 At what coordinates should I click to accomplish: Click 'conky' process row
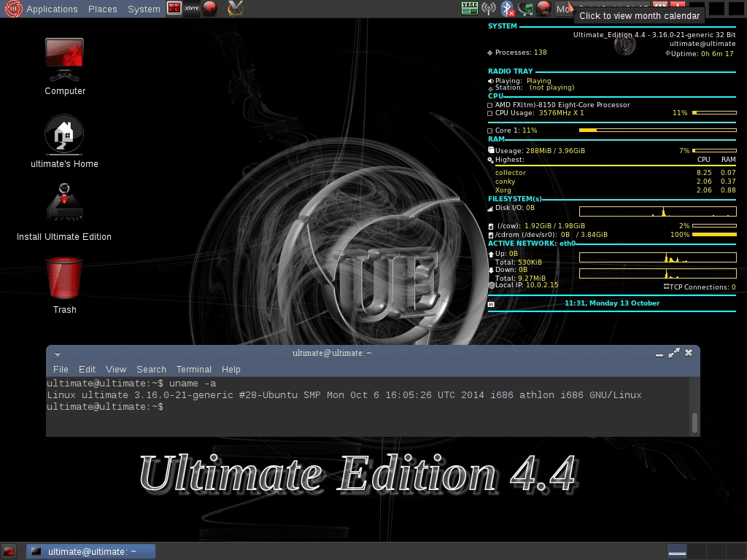pos(615,182)
